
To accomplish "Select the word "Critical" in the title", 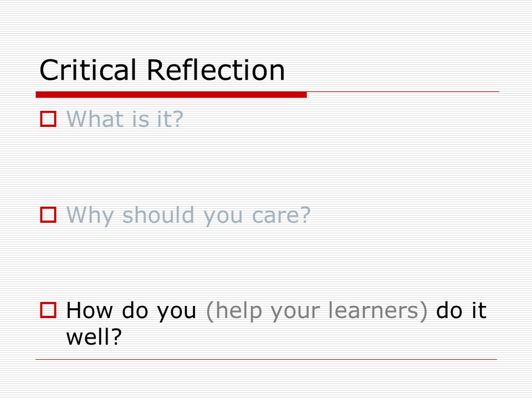I will point(88,70).
